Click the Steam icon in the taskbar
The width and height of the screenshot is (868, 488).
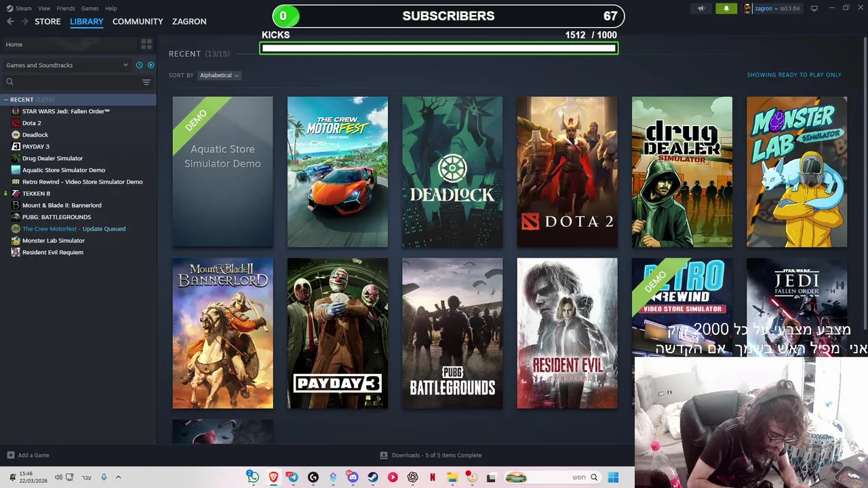pyautogui.click(x=373, y=477)
